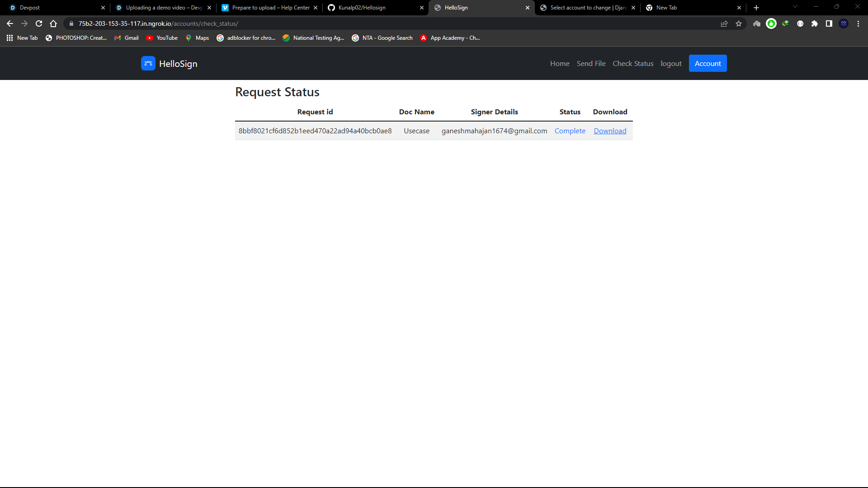Go back to previous page
868x488 pixels.
(x=10, y=23)
